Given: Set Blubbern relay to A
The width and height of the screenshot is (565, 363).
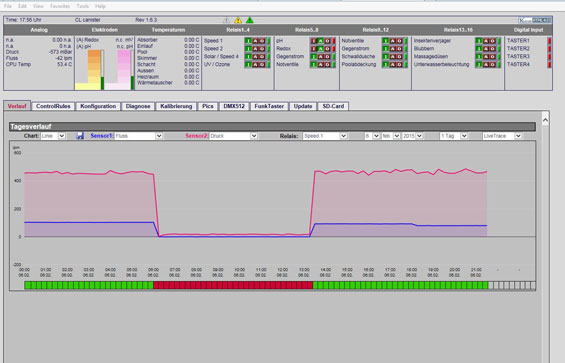Looking at the screenshot, I should 486,49.
